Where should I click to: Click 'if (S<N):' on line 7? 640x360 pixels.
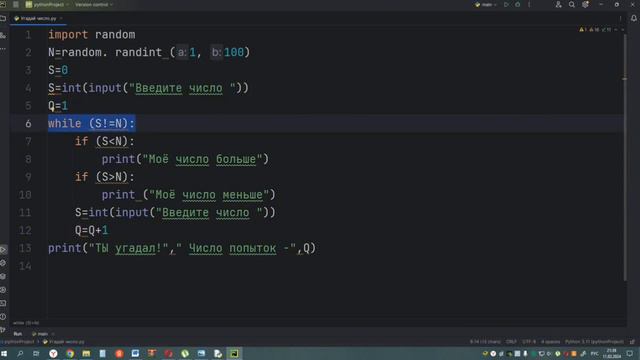point(104,141)
